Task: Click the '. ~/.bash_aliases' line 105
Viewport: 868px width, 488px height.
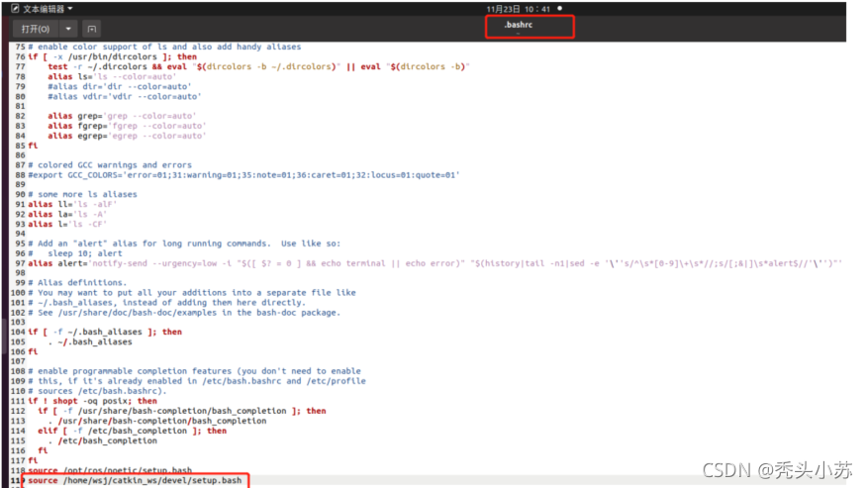Action: point(90,342)
